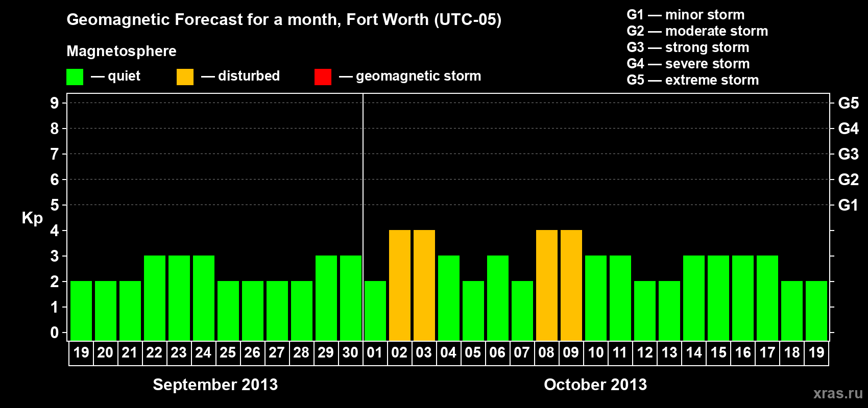
Task: Select the green bar for September 25
Action: coord(228,311)
